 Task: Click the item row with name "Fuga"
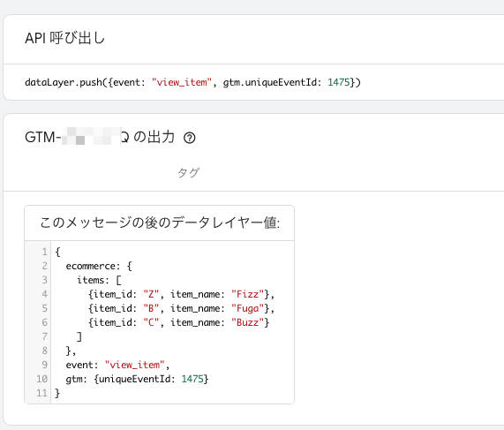(181, 308)
